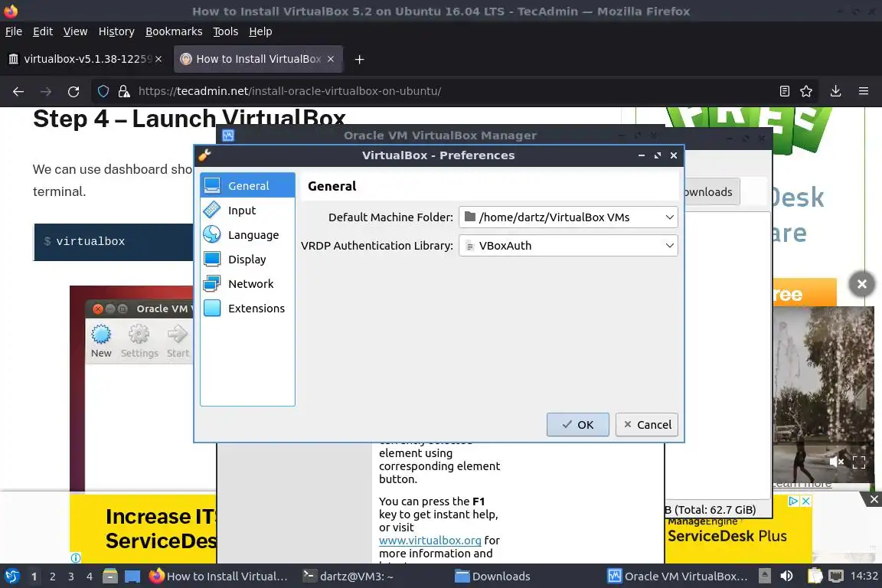Close the virtualbox-v5.1.38 tab
This screenshot has width=882, height=588.
(158, 59)
